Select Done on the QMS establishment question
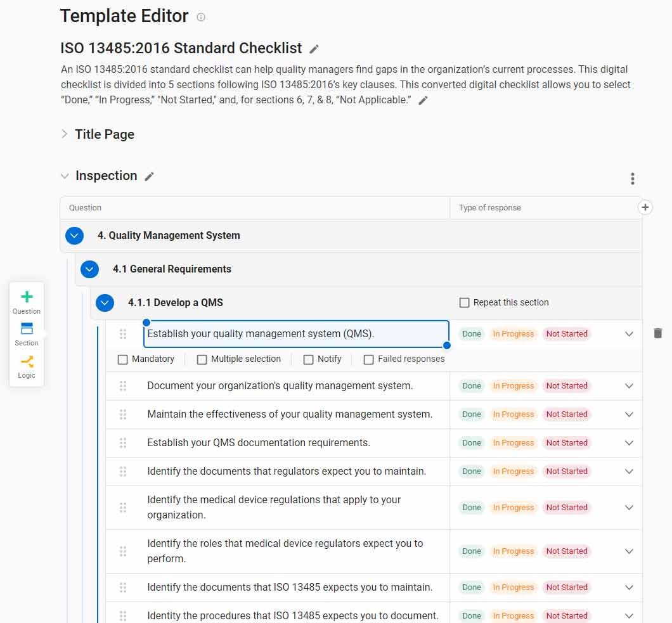The image size is (672, 623). [x=471, y=333]
